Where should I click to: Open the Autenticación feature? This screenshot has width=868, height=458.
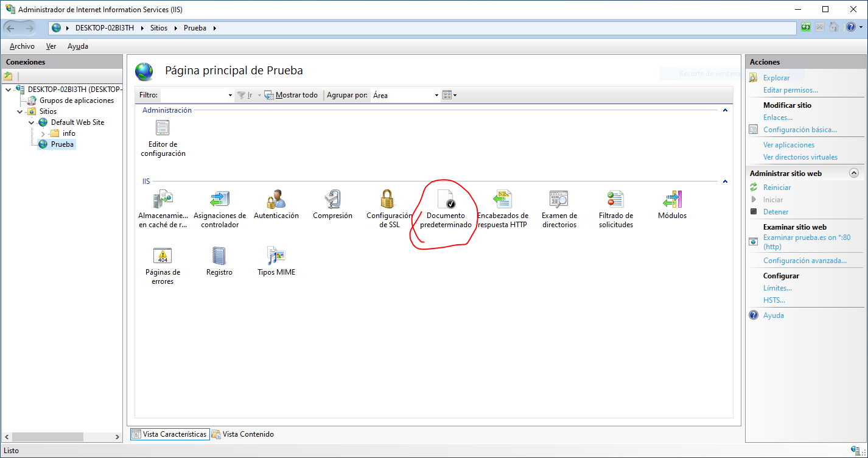pyautogui.click(x=276, y=205)
